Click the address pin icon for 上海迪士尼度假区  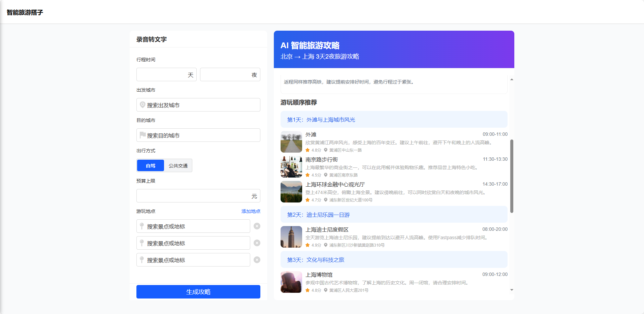(326, 245)
